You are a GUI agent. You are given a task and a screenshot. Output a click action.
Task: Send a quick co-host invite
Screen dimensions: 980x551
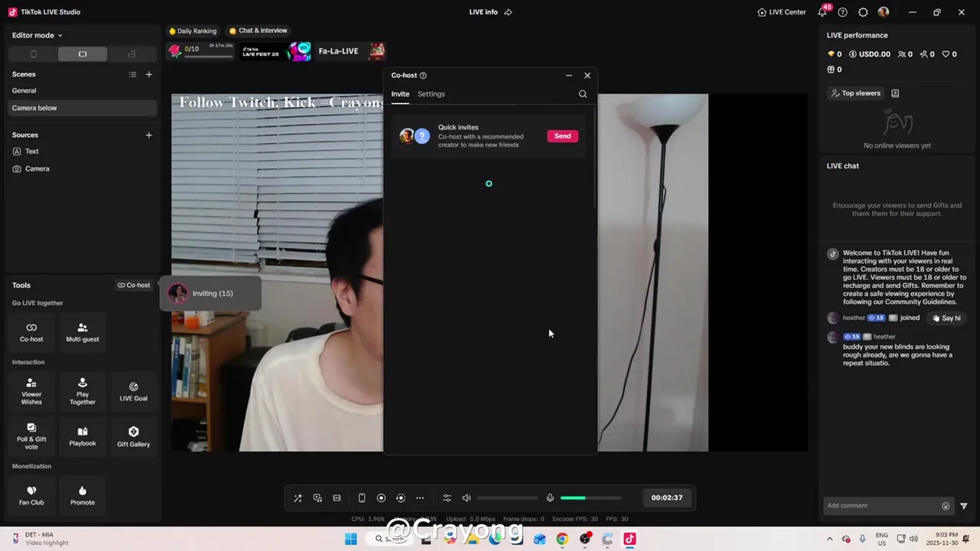point(562,136)
